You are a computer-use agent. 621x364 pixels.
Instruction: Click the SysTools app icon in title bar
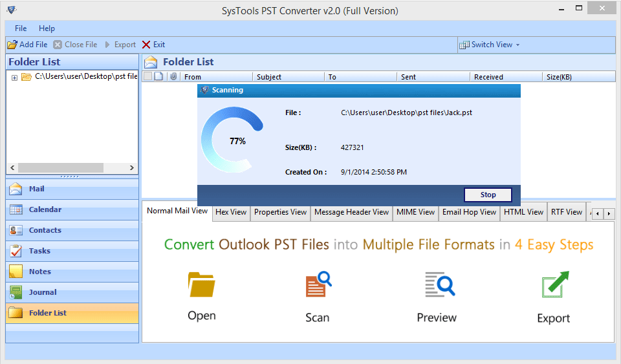click(x=12, y=10)
